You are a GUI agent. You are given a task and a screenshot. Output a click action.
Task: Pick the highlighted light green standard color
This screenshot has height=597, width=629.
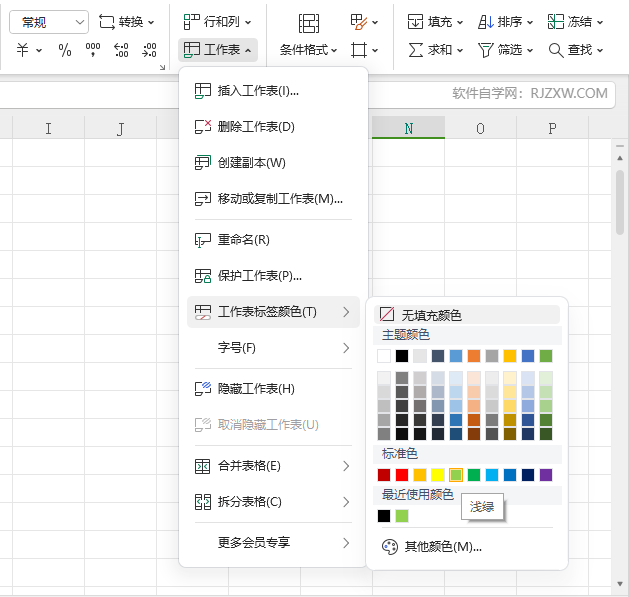[x=456, y=475]
